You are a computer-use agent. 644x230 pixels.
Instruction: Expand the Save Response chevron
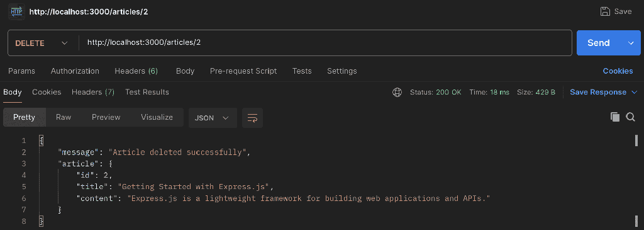click(x=634, y=92)
